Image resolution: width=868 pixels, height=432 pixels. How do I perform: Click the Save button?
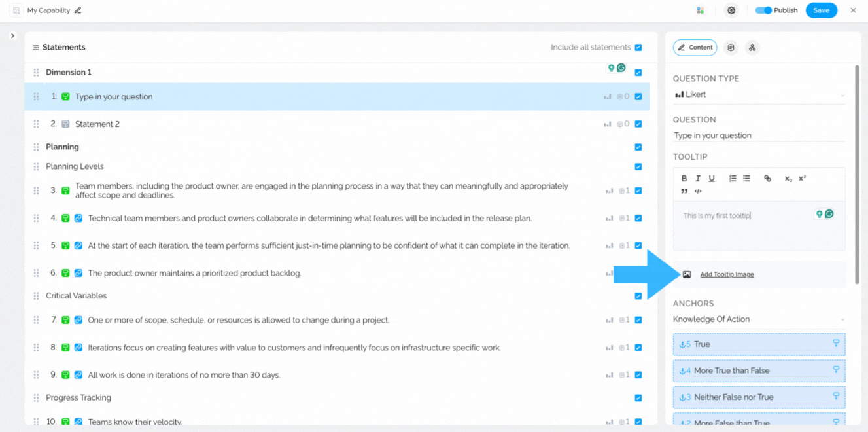pyautogui.click(x=821, y=10)
